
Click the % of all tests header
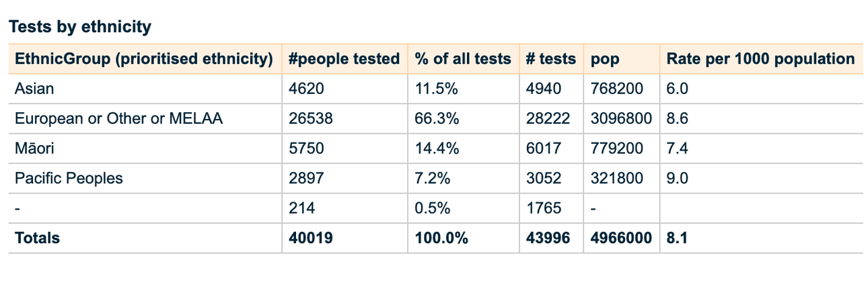click(x=463, y=59)
